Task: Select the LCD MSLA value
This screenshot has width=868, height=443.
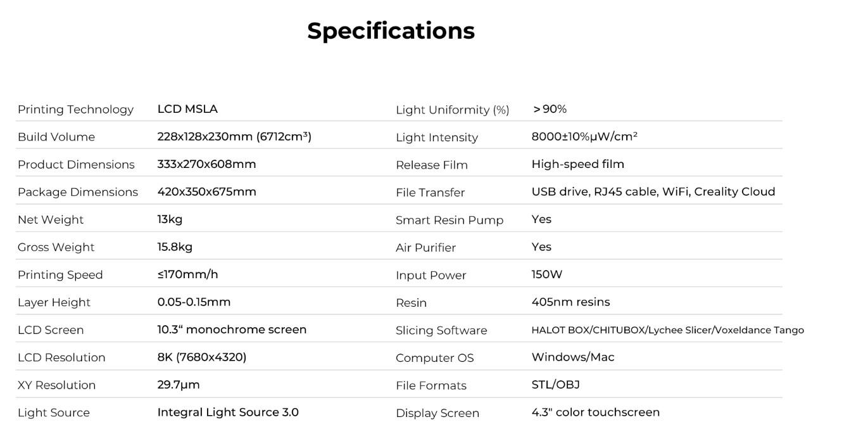Action: [187, 109]
